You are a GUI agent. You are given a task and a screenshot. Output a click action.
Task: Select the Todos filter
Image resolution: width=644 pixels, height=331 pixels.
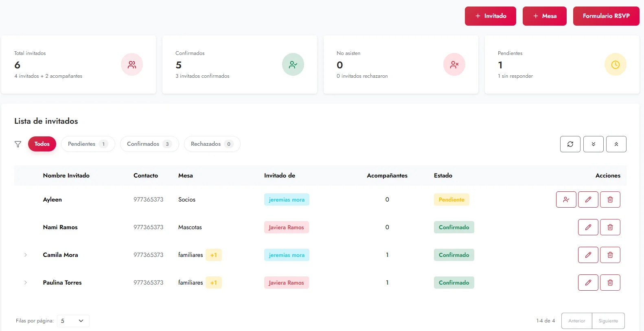pyautogui.click(x=42, y=144)
